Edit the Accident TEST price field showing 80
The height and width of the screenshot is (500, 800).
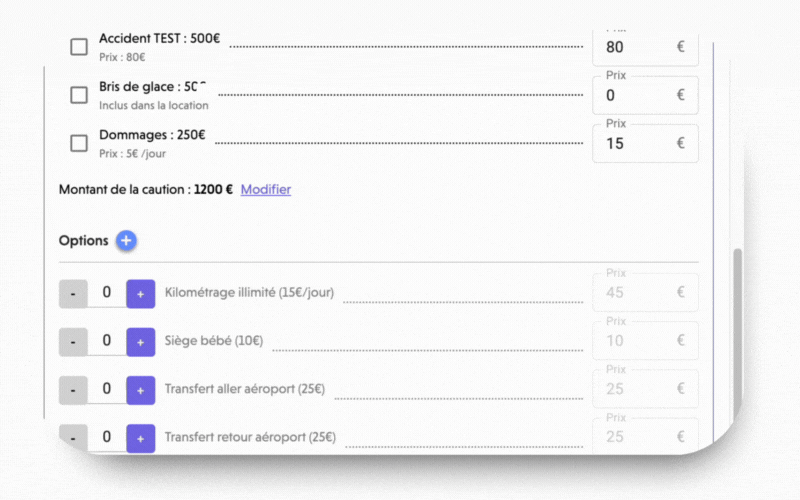point(645,47)
